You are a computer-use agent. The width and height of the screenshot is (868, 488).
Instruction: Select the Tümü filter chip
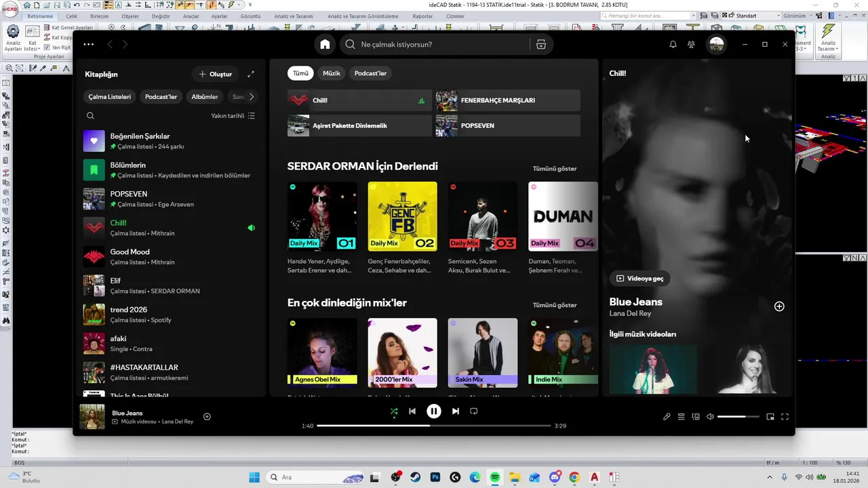click(x=300, y=73)
